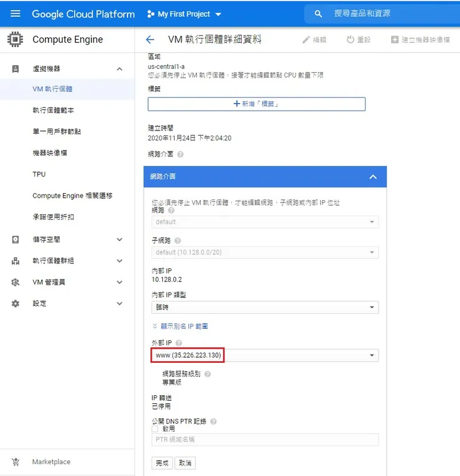Click the us-central1-a zone text

point(166,66)
